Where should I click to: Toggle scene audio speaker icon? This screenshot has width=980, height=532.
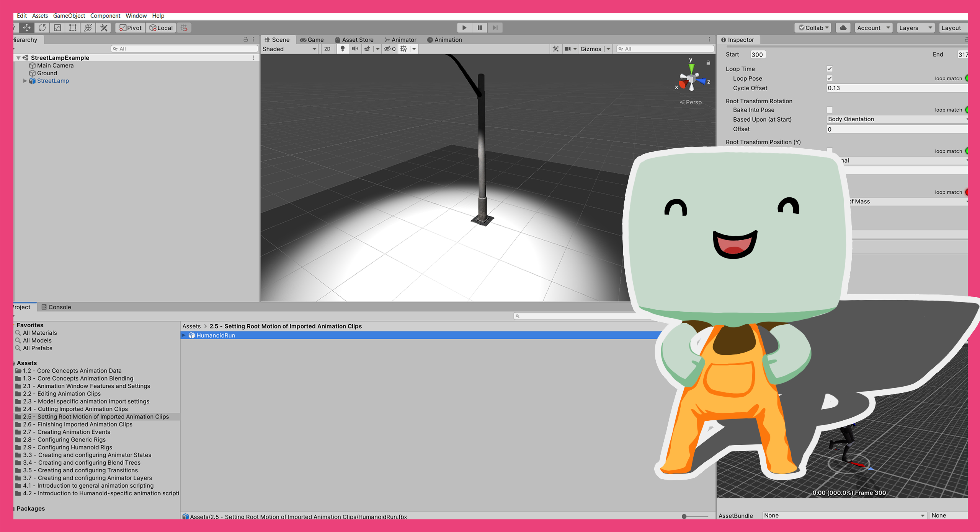(x=355, y=49)
